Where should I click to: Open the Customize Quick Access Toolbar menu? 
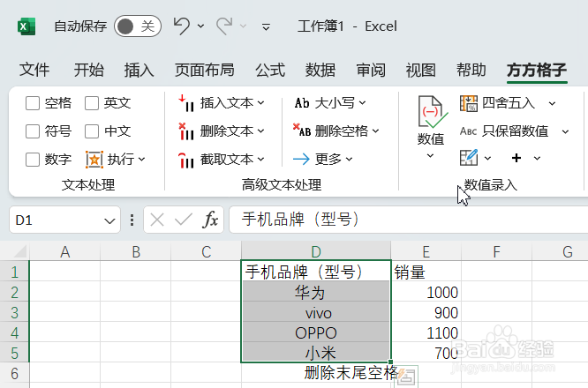tap(266, 26)
